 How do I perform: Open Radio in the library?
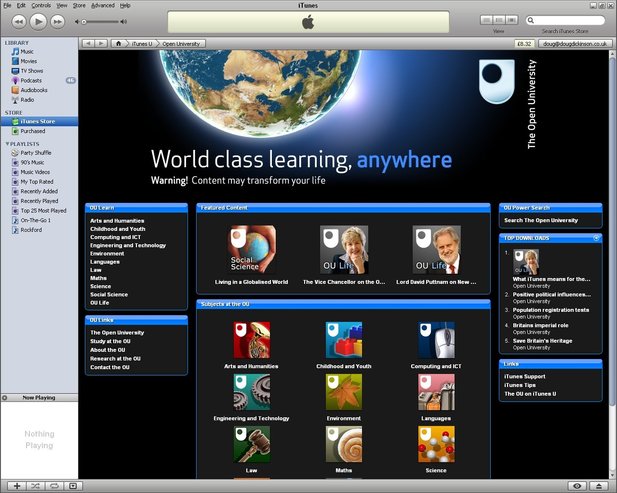pyautogui.click(x=27, y=100)
